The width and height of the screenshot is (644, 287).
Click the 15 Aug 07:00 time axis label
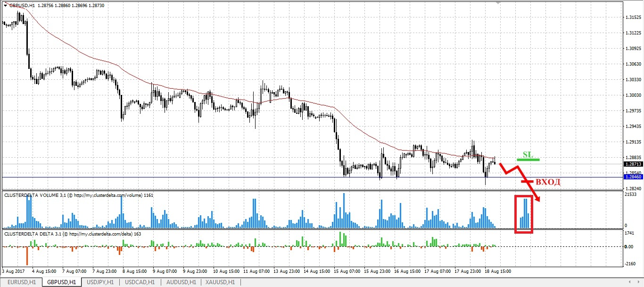[x=347, y=271]
